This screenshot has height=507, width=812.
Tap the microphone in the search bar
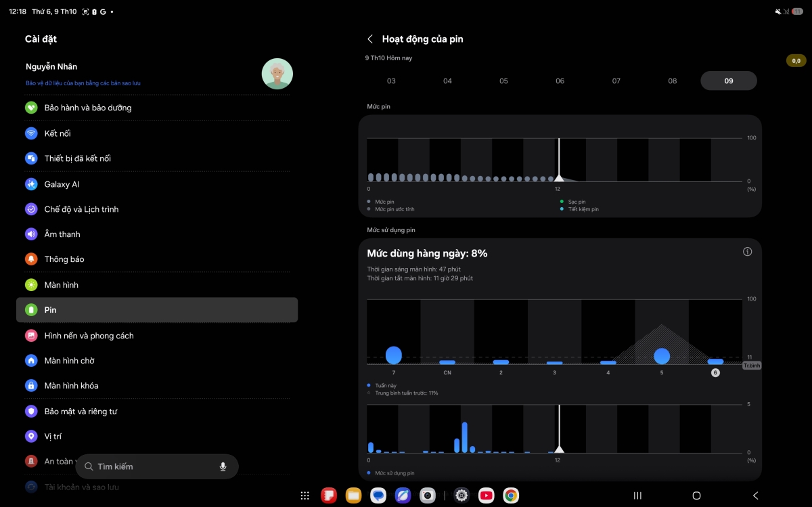[223, 467]
